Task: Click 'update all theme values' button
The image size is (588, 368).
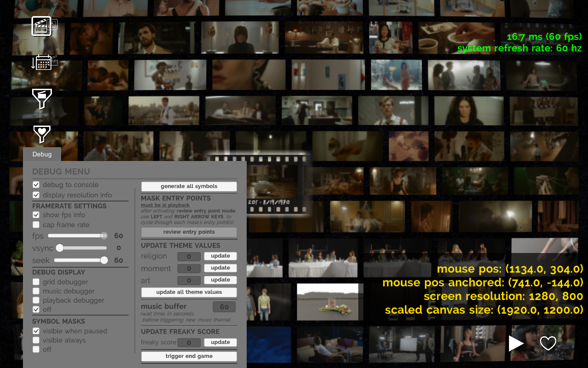Action: (189, 292)
